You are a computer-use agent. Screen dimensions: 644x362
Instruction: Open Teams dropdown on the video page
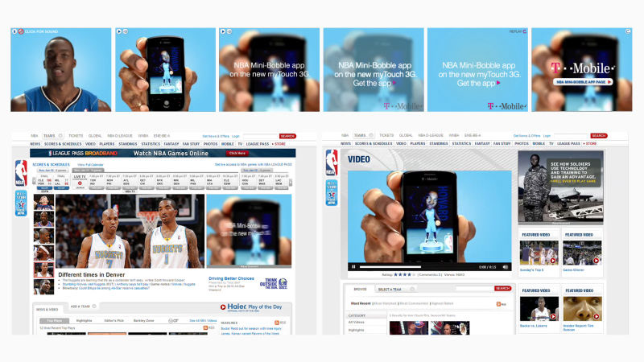click(x=363, y=135)
